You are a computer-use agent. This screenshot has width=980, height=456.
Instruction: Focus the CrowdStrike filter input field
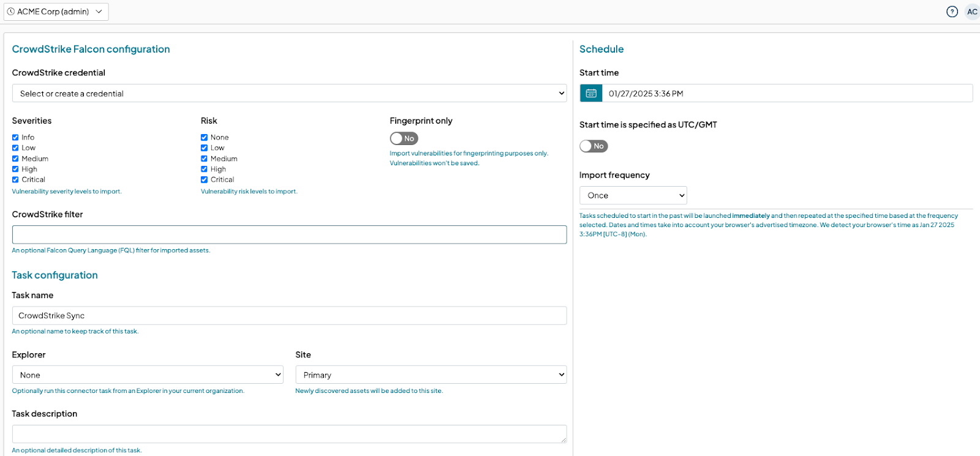tap(289, 234)
